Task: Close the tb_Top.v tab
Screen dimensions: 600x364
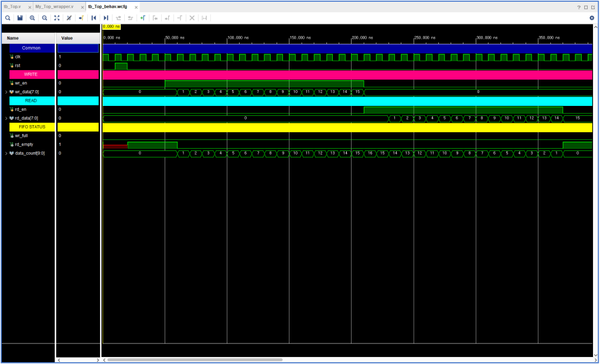Action: click(29, 7)
